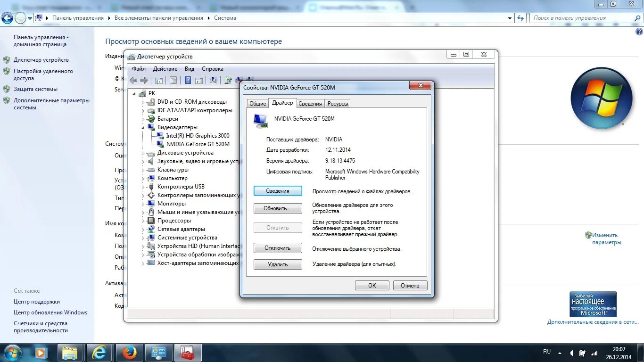This screenshot has height=362, width=644.
Task: Open the Файл menu in Device Manager
Action: pos(139,69)
